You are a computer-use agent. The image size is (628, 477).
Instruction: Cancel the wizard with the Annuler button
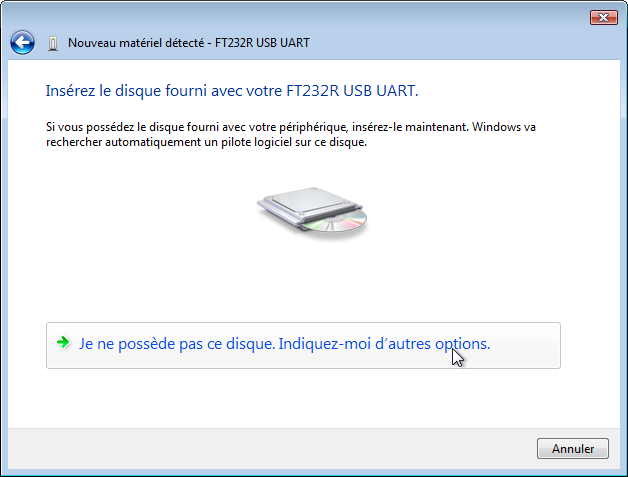[x=573, y=449]
